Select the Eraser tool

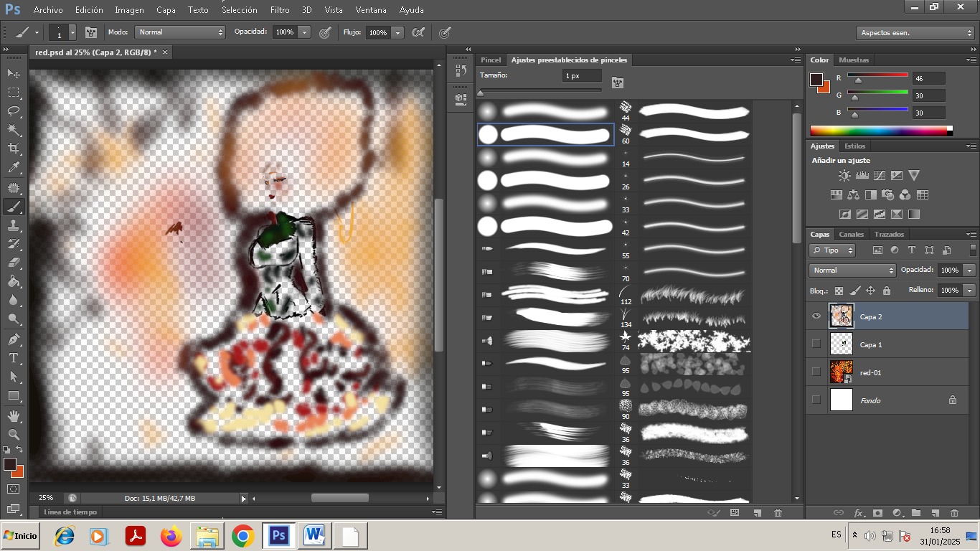(x=14, y=263)
